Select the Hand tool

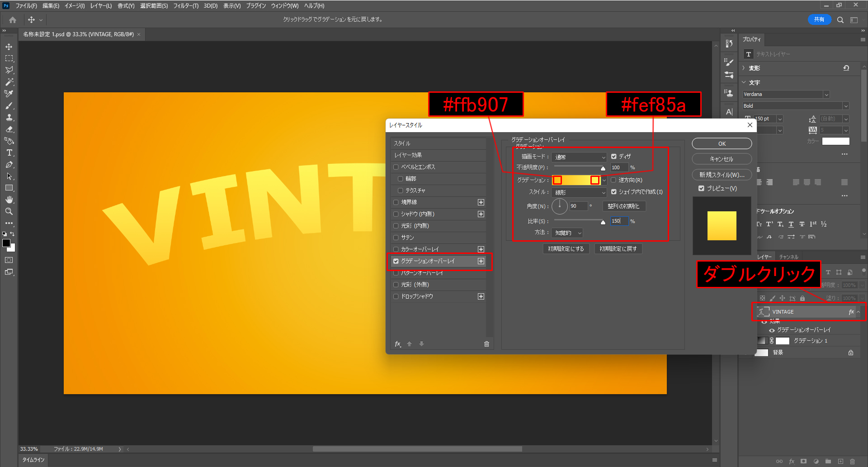click(x=9, y=200)
